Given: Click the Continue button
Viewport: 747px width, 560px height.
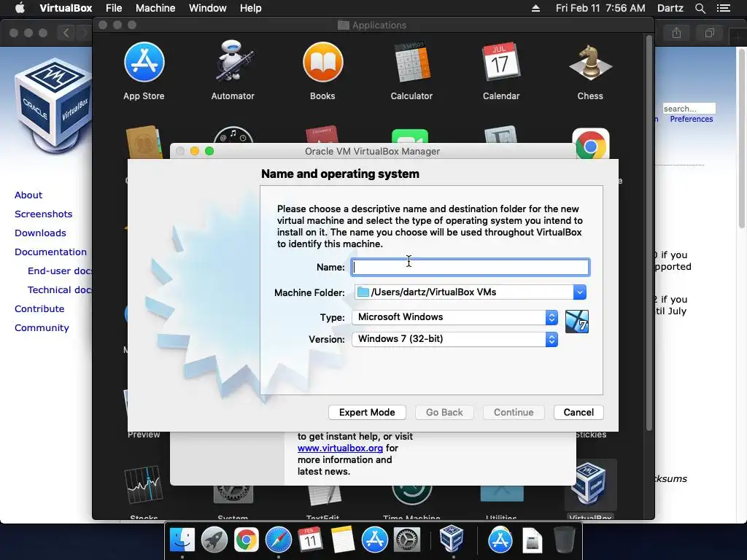Looking at the screenshot, I should point(514,413).
